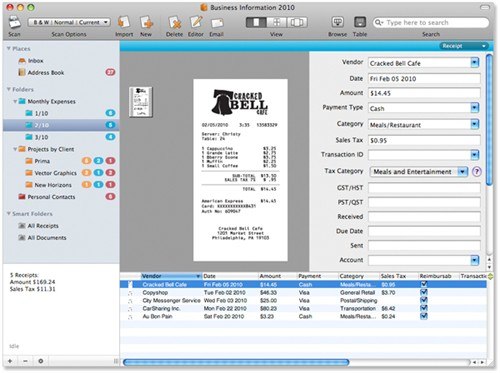Image resolution: width=500 pixels, height=373 pixels.
Task: Open the Payment Type dropdown
Action: [x=474, y=108]
